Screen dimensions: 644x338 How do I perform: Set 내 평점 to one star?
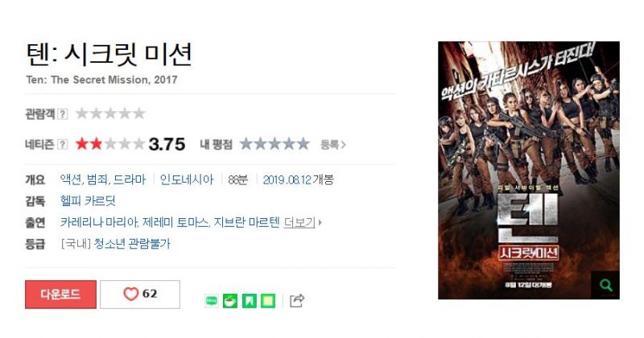tap(246, 144)
